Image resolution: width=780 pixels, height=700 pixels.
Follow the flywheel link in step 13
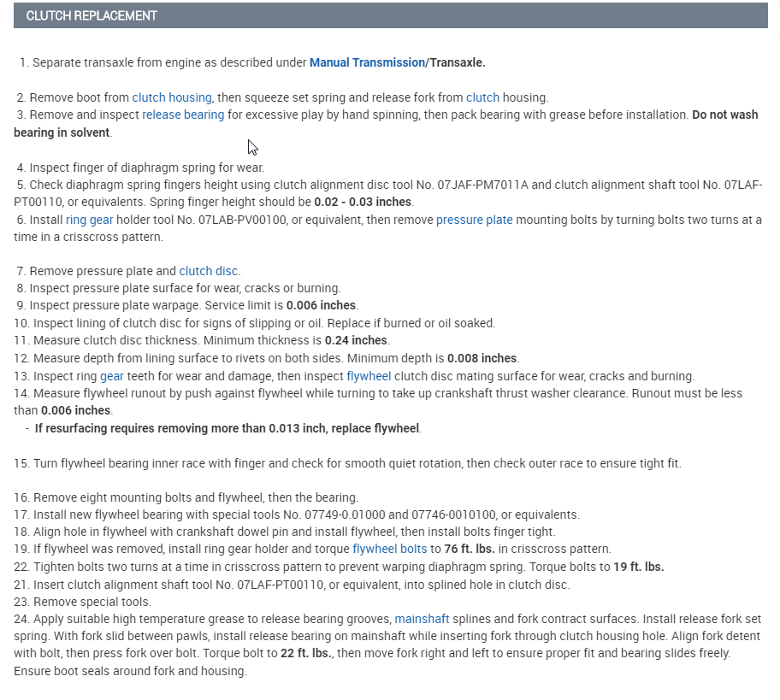coord(369,376)
